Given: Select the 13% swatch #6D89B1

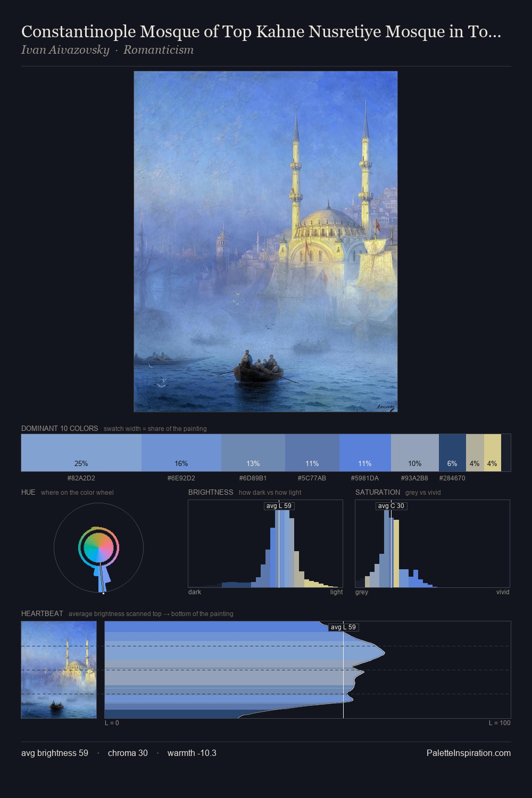Looking at the screenshot, I should point(253,453).
